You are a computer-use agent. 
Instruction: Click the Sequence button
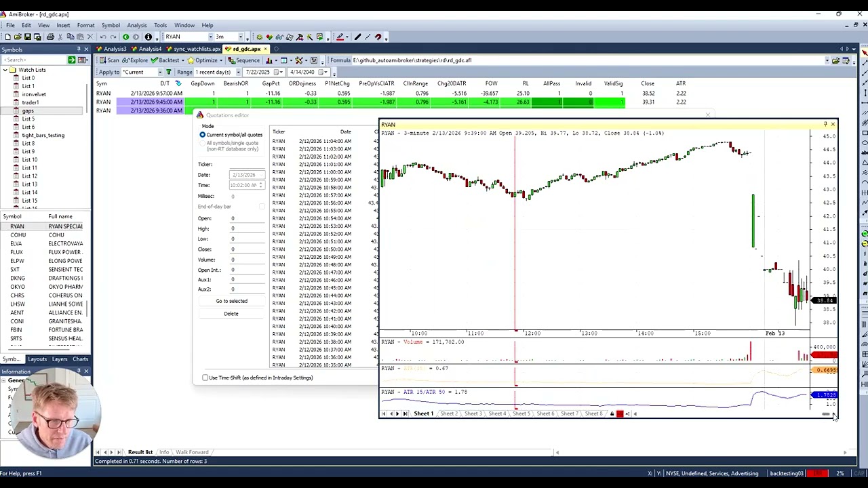pos(243,60)
